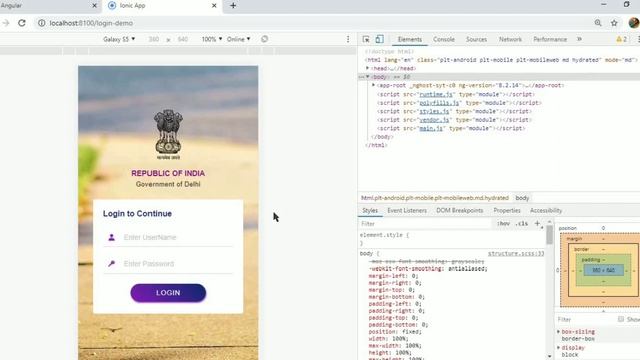The image size is (640, 360).
Task: Open the structure.scss source link
Action: coord(516,253)
